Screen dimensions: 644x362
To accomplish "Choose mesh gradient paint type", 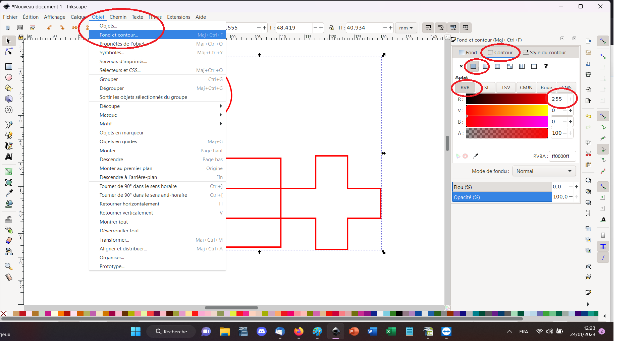I will point(510,66).
